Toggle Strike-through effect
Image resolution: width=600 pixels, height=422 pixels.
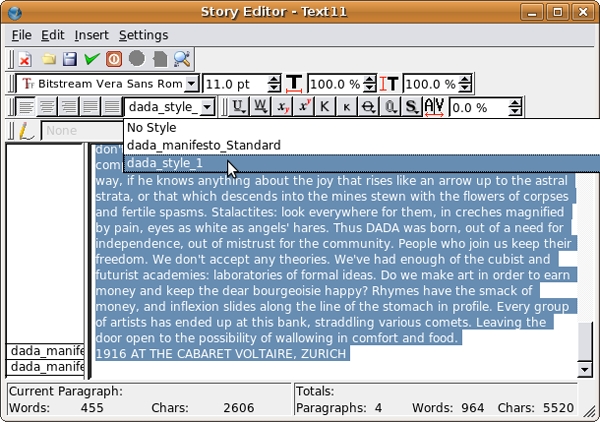pyautogui.click(x=368, y=107)
